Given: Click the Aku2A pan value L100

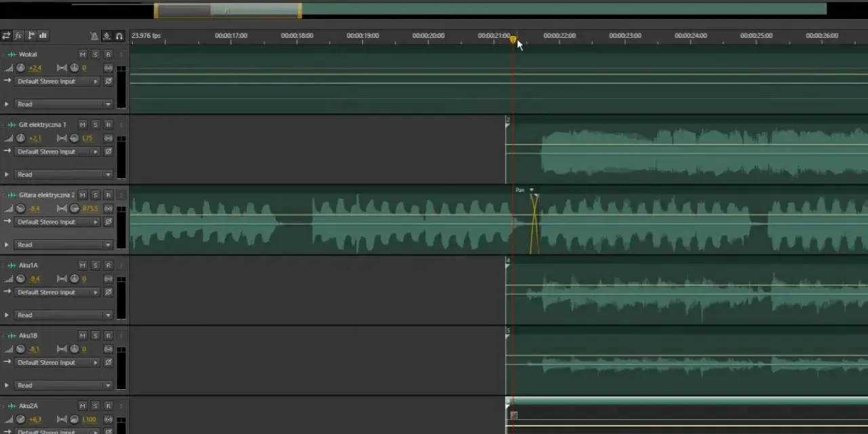Looking at the screenshot, I should point(89,420).
